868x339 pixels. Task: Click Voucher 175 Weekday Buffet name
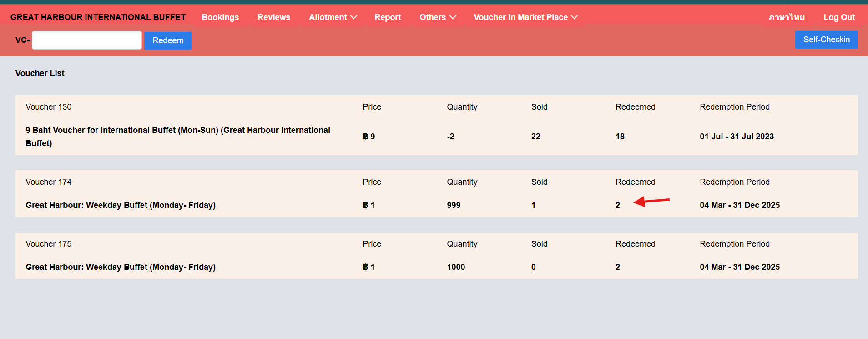(x=121, y=267)
